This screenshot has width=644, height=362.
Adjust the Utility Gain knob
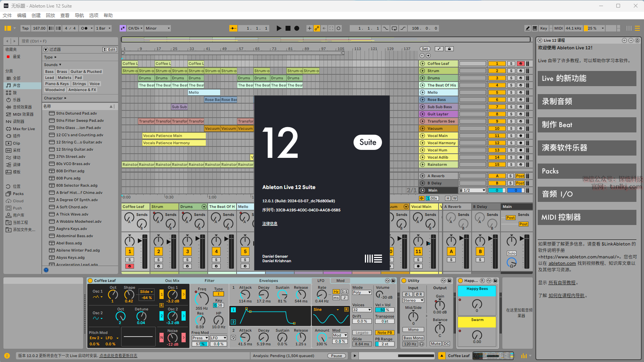pyautogui.click(x=440, y=305)
